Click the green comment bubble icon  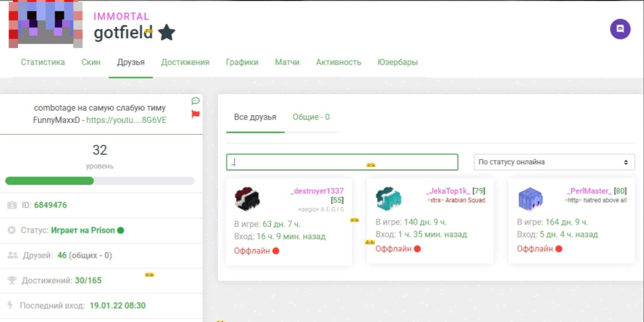195,101
